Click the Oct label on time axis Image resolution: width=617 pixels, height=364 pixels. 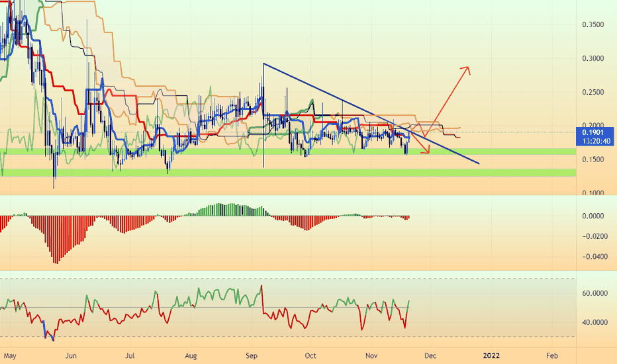[310, 356]
